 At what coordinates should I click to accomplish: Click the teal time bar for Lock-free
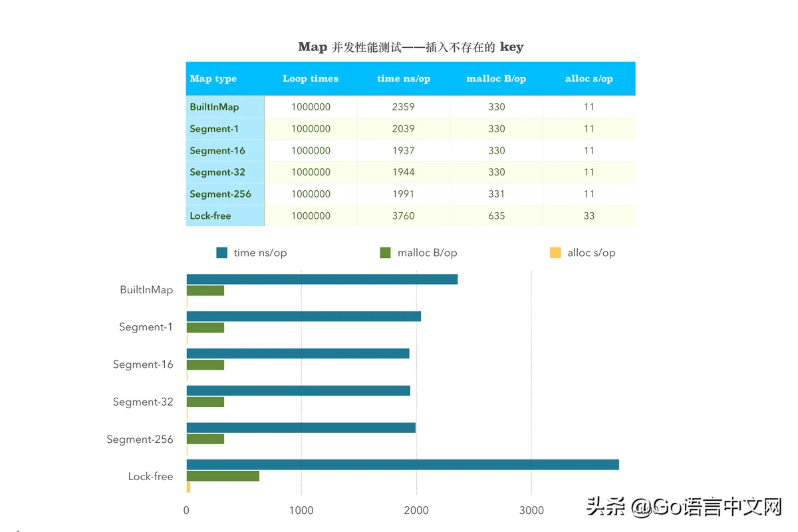(x=403, y=465)
